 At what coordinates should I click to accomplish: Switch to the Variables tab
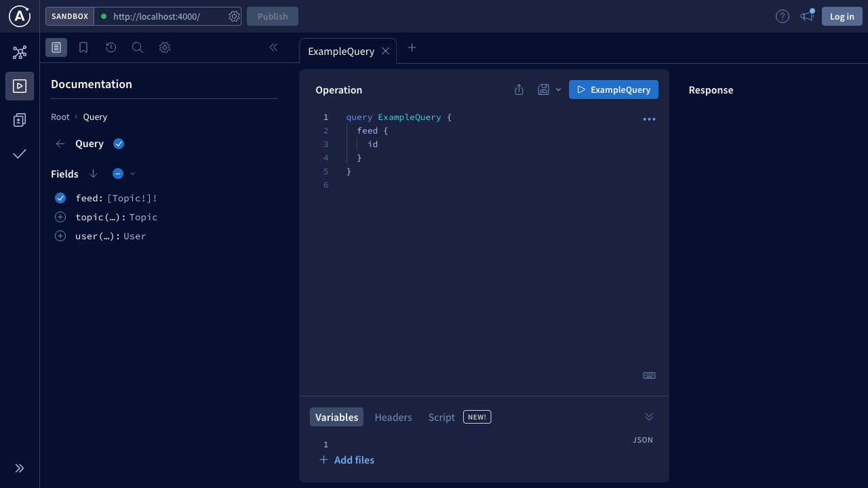pos(336,417)
